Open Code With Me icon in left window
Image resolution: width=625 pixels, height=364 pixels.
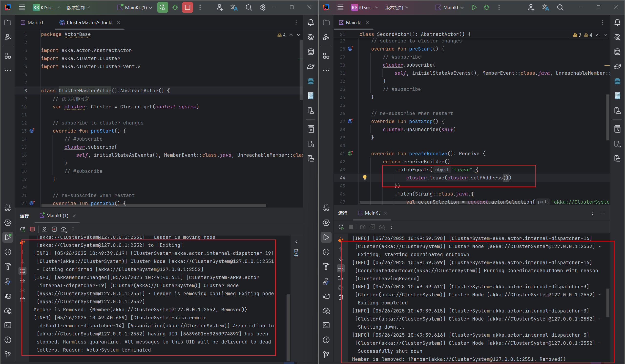pos(219,7)
